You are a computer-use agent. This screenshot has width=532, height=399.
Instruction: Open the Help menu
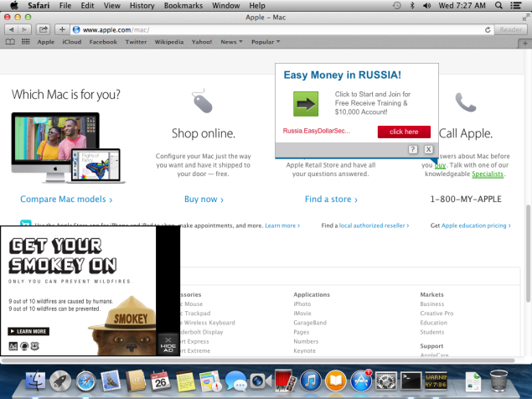pos(257,5)
